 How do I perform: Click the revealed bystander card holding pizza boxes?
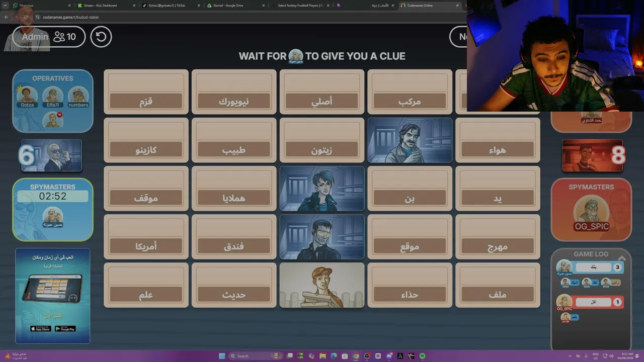click(x=322, y=285)
